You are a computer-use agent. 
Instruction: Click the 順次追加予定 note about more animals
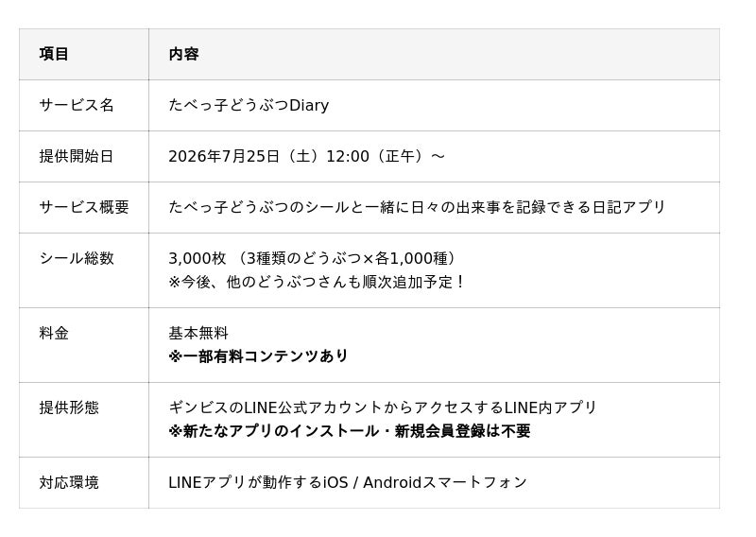(317, 282)
